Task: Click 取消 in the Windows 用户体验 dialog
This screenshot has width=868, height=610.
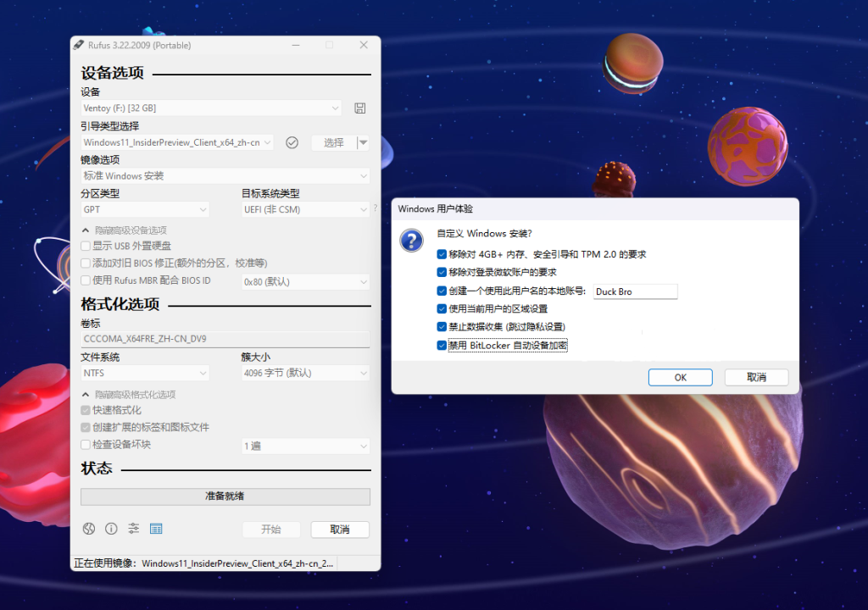Action: pos(756,377)
